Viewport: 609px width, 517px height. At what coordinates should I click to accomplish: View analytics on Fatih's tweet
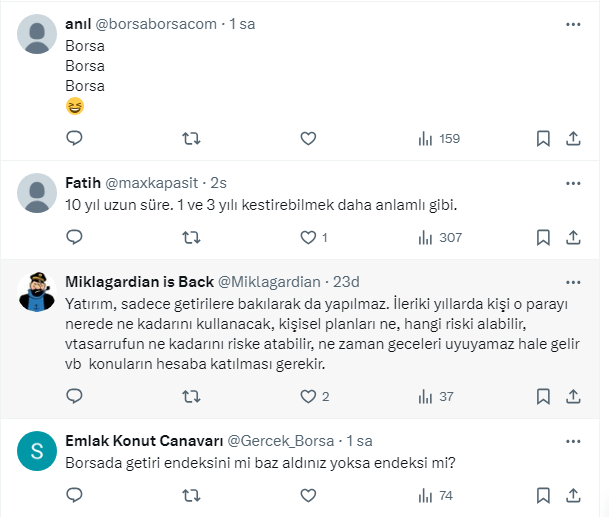437,237
